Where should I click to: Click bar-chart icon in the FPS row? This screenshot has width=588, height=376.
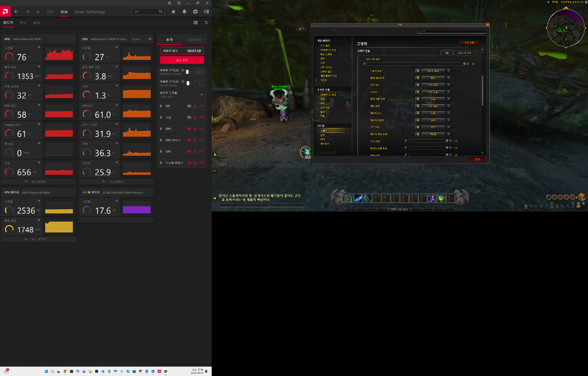click(x=195, y=106)
